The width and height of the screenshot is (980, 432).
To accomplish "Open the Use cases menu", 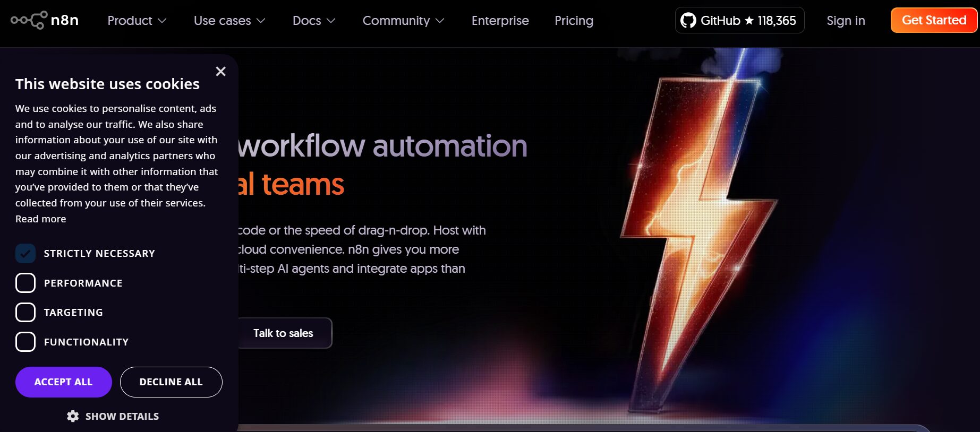I will (229, 21).
